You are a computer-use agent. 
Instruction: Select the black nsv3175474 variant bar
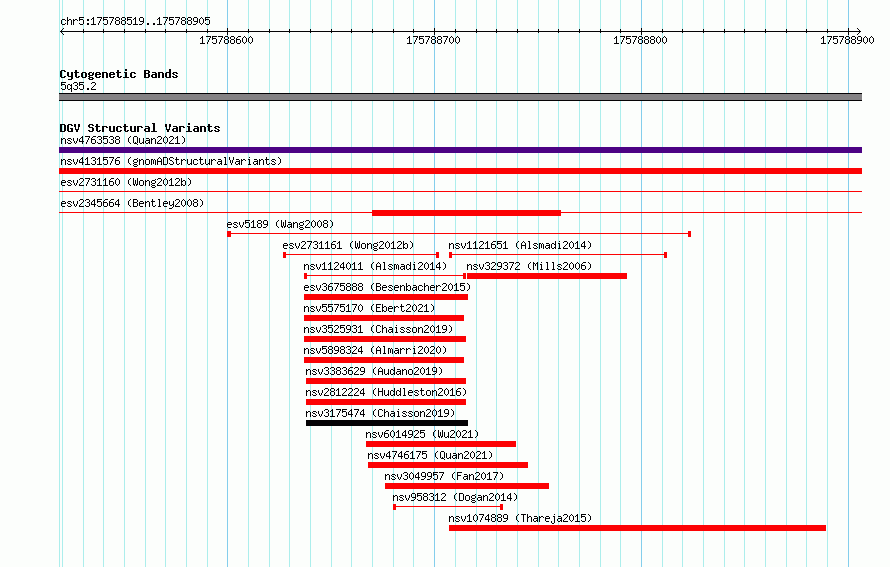click(x=387, y=423)
